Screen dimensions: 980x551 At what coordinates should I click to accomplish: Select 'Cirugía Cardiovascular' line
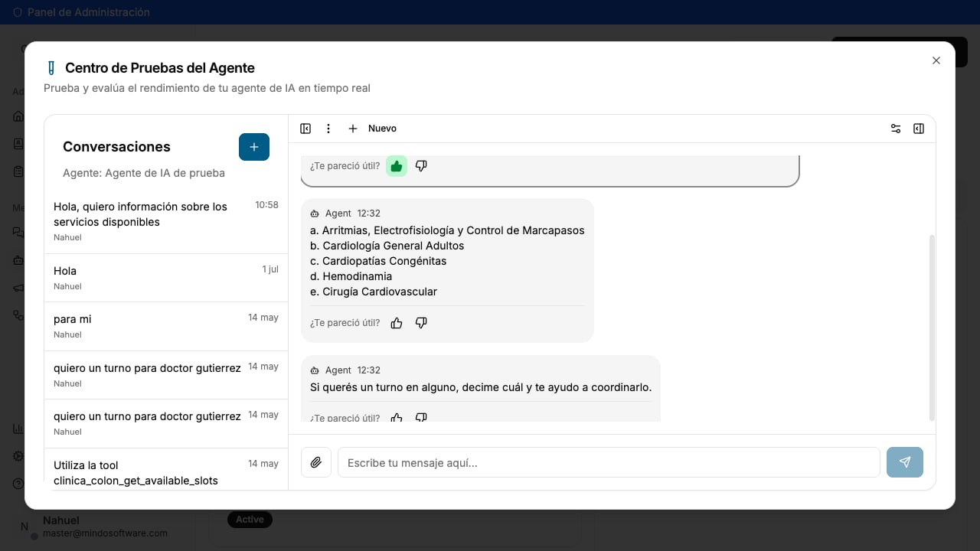point(374,292)
